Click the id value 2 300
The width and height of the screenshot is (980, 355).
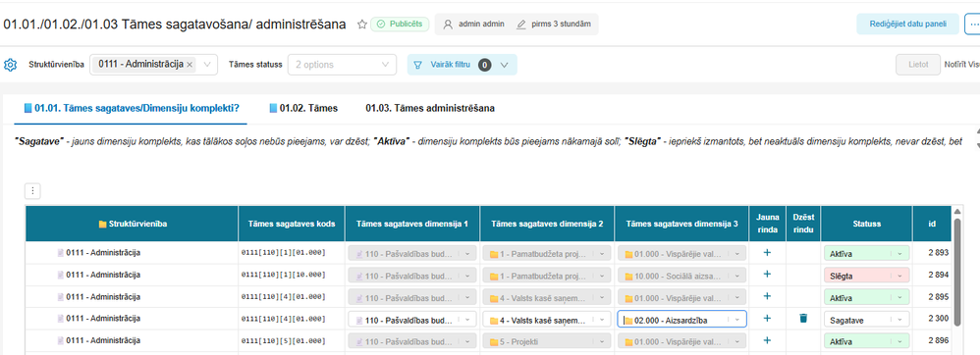938,319
